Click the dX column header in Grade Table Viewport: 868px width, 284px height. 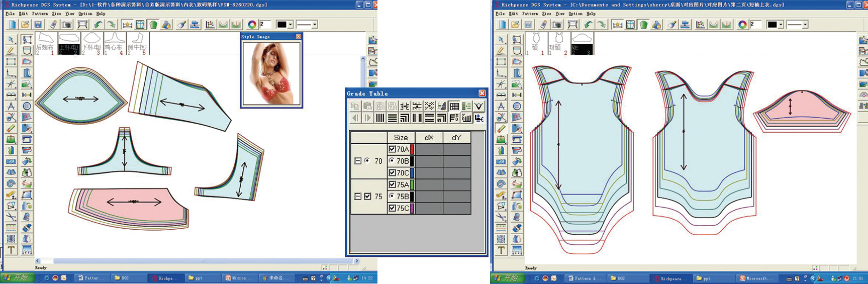click(x=429, y=138)
